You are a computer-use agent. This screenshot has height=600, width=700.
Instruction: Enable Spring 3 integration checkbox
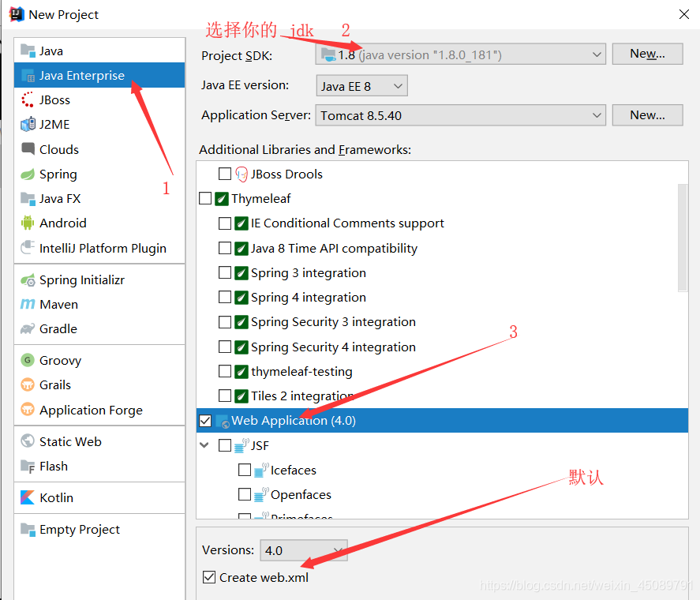[x=225, y=272]
